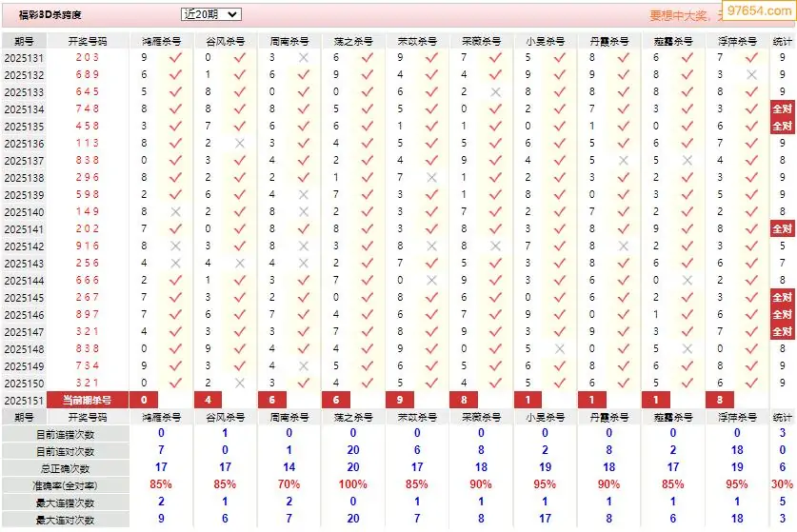Click winning number 203 for 2025131

pos(88,57)
